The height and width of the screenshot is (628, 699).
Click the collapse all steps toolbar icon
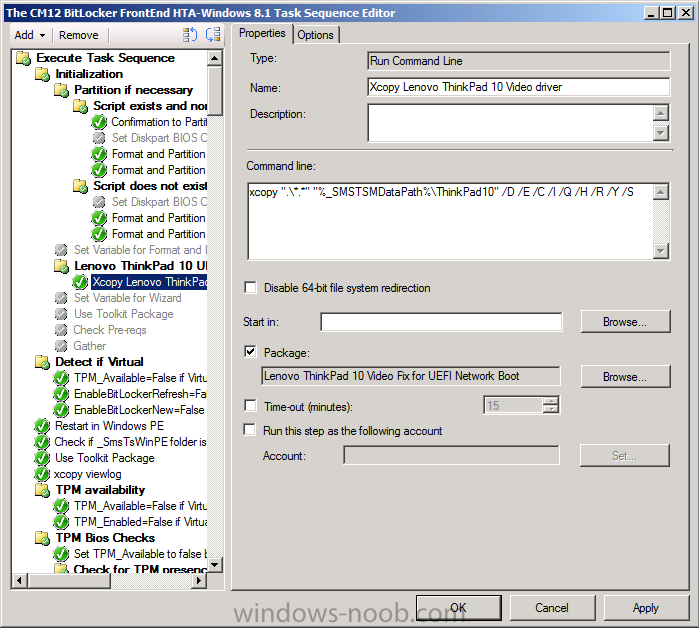[x=213, y=35]
